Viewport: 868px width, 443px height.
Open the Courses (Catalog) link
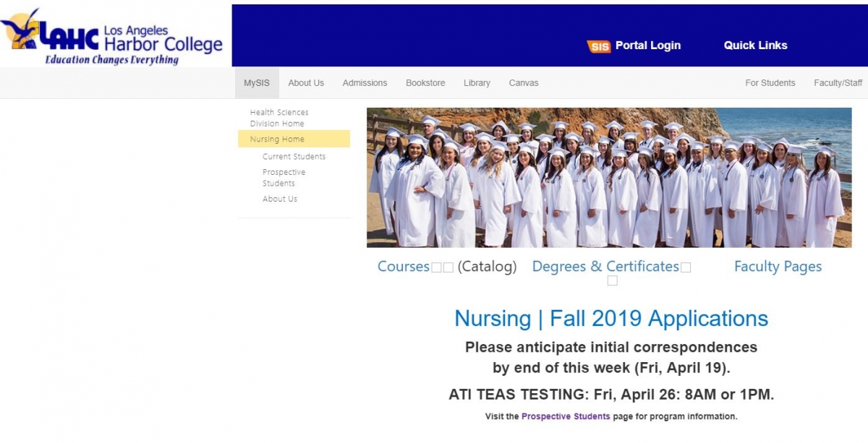point(447,267)
